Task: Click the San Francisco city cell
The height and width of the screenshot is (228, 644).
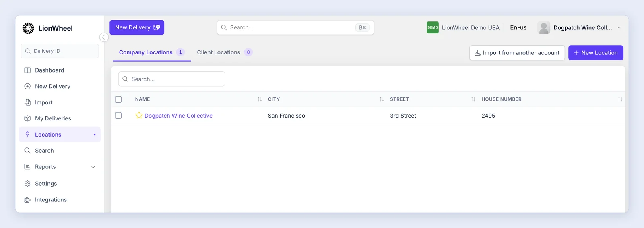Action: [x=287, y=116]
